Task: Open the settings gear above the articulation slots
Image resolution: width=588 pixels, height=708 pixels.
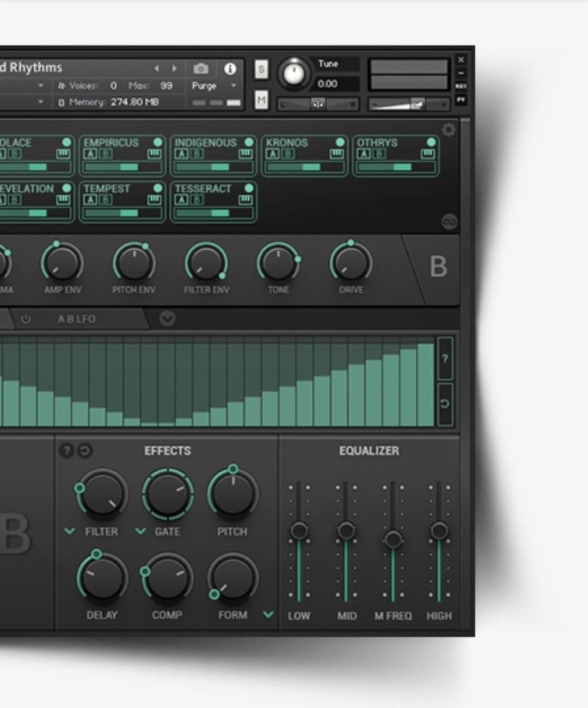Action: click(448, 130)
